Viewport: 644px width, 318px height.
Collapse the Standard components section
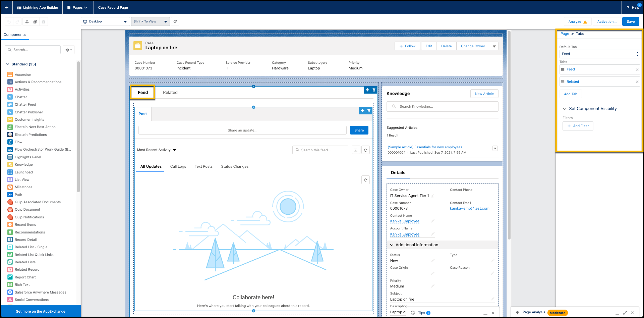tap(8, 64)
